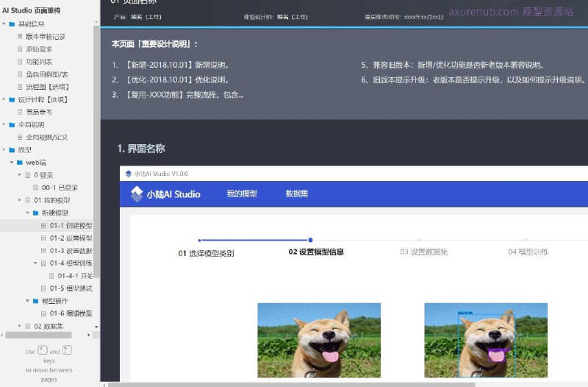The height and width of the screenshot is (387, 588).
Task: Collapse the 01-4 模型训练 node
Action: [35, 263]
